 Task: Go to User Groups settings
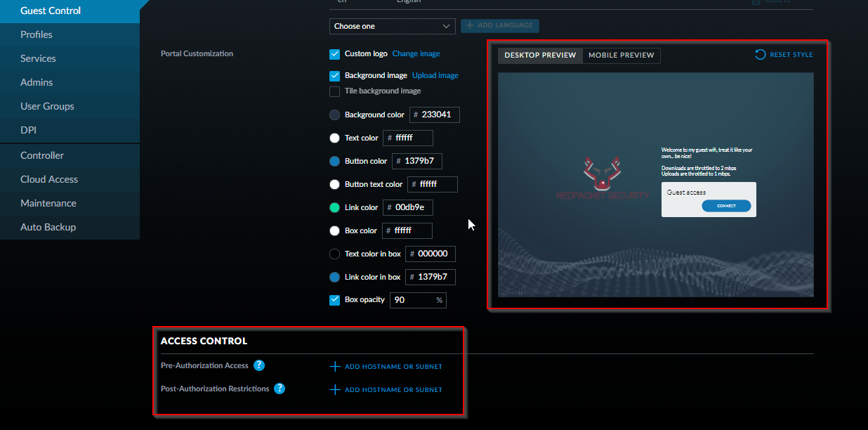(70, 106)
